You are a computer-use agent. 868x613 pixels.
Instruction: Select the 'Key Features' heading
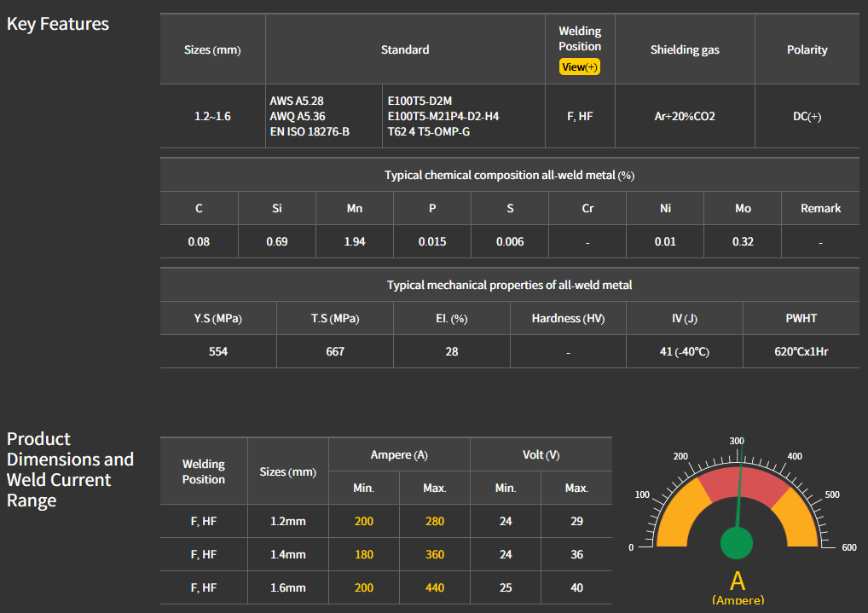tap(58, 24)
